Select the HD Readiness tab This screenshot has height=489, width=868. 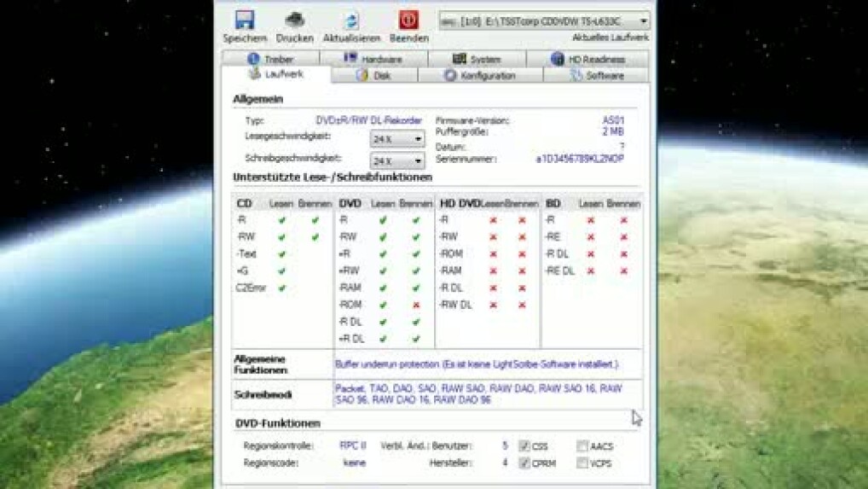click(x=587, y=59)
